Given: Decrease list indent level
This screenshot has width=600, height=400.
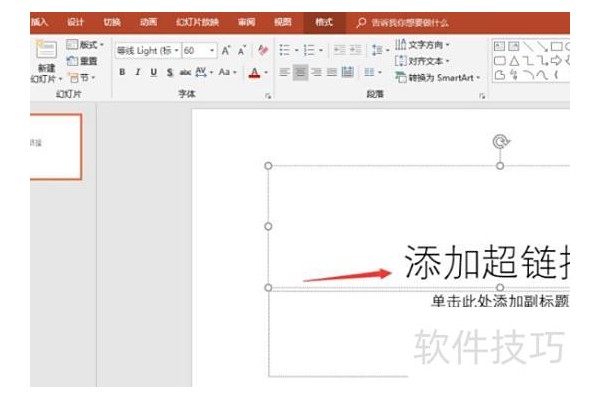Looking at the screenshot, I should click(339, 50).
